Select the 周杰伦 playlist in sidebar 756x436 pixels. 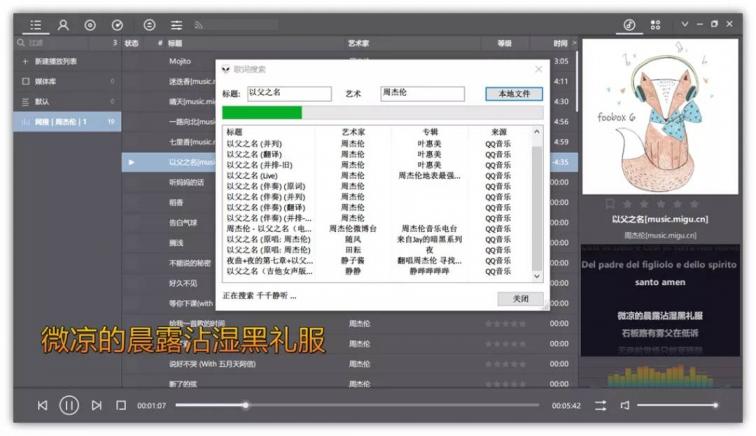coord(68,122)
